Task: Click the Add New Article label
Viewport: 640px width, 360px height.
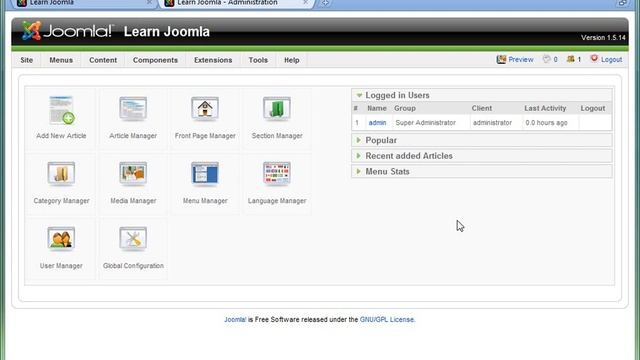Action: coord(61,136)
